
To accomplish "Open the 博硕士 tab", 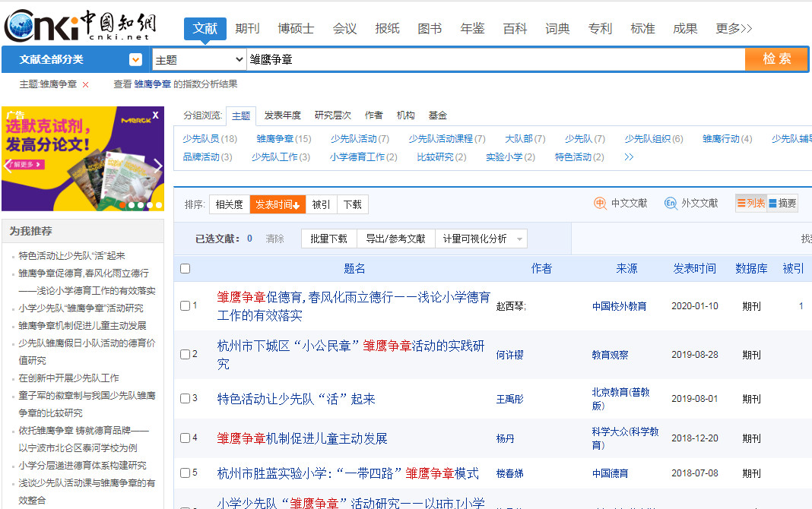I will tap(296, 29).
